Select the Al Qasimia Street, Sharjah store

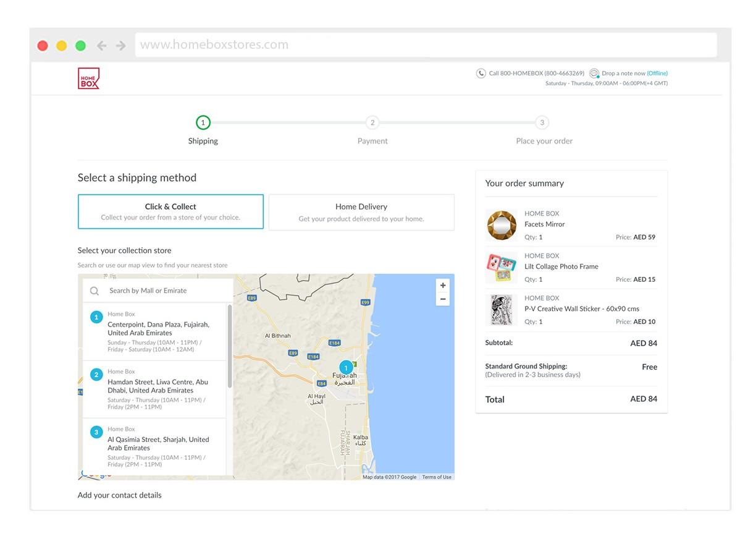coord(154,447)
